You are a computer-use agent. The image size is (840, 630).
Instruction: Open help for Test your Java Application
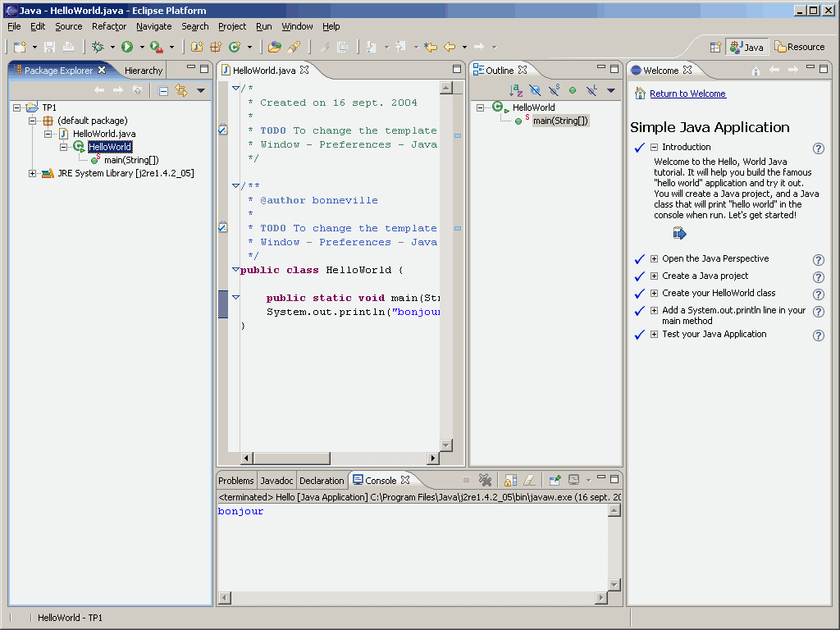click(x=818, y=336)
